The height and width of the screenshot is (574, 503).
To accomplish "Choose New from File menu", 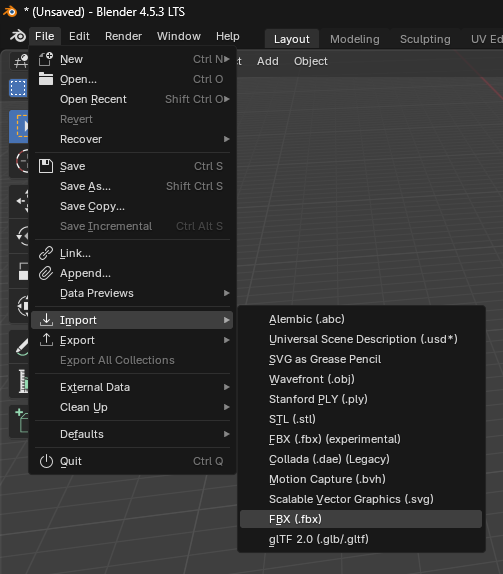I will pos(132,59).
